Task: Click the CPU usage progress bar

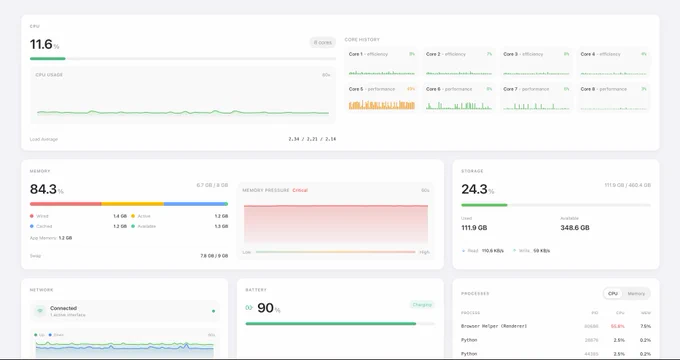Action: click(x=183, y=59)
